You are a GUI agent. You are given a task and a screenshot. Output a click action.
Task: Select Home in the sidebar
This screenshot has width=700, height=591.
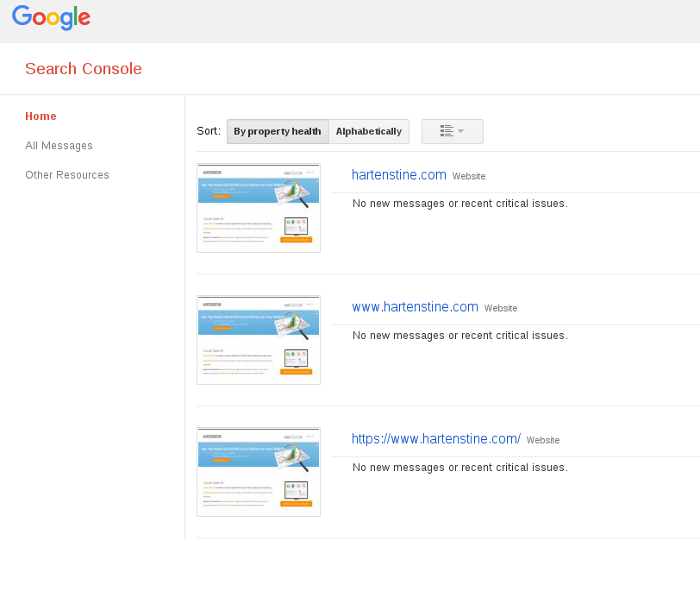(41, 116)
